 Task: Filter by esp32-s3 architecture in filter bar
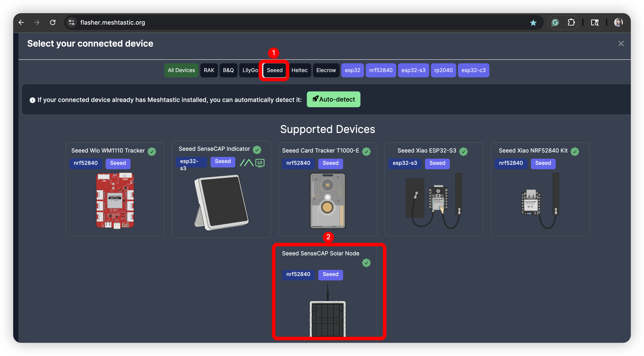[x=413, y=70]
